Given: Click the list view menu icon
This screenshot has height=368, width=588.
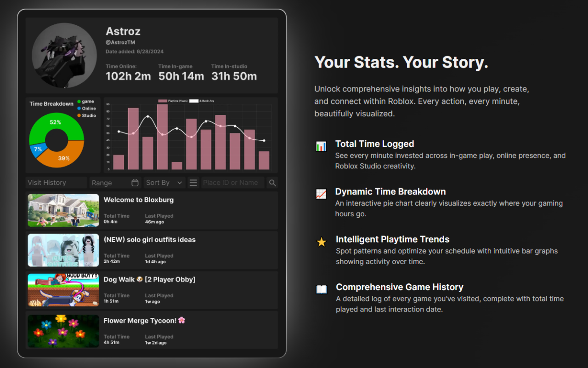Looking at the screenshot, I should click(193, 183).
